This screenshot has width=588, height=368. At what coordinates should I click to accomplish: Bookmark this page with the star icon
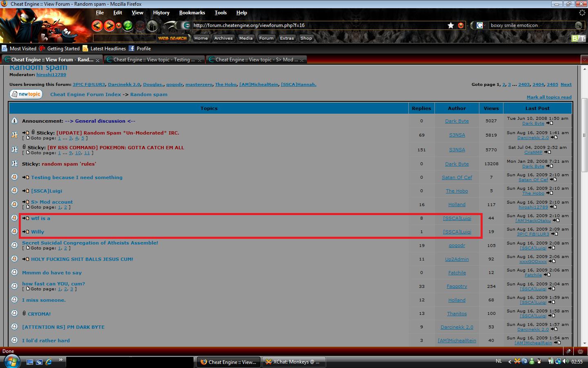pyautogui.click(x=451, y=25)
